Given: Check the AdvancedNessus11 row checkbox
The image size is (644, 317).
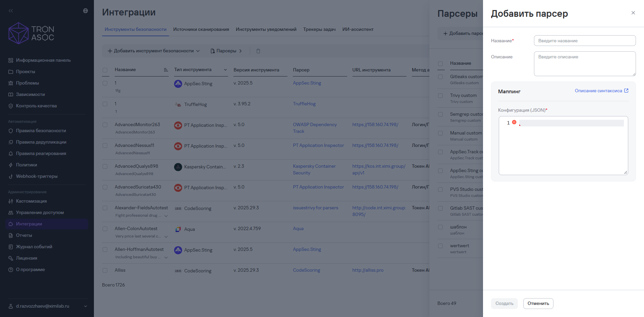Looking at the screenshot, I should [x=105, y=146].
